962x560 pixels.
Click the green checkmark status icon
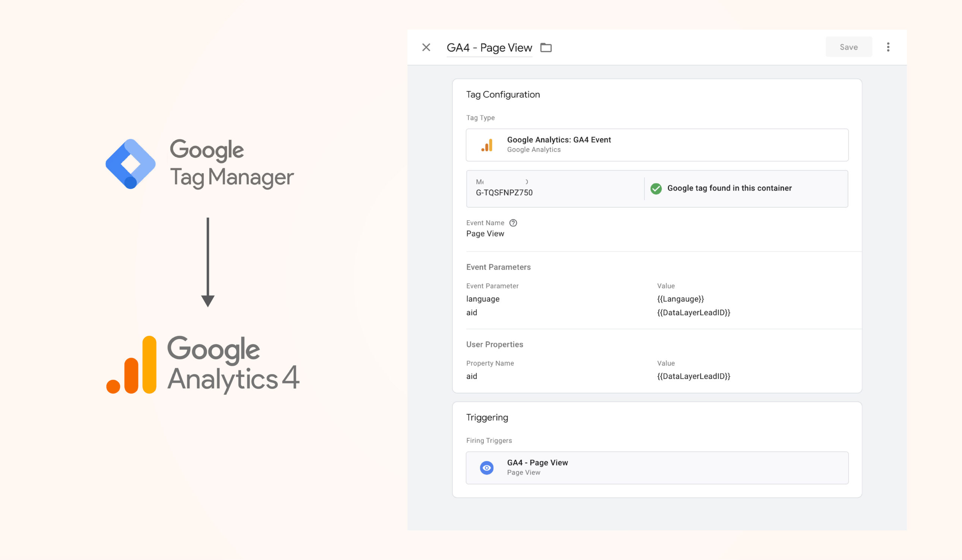pos(656,189)
